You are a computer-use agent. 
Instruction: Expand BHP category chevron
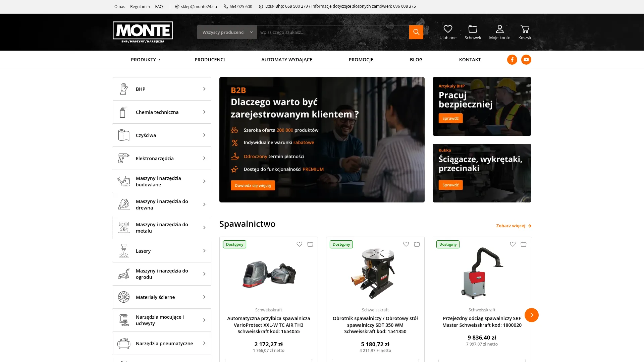click(204, 89)
